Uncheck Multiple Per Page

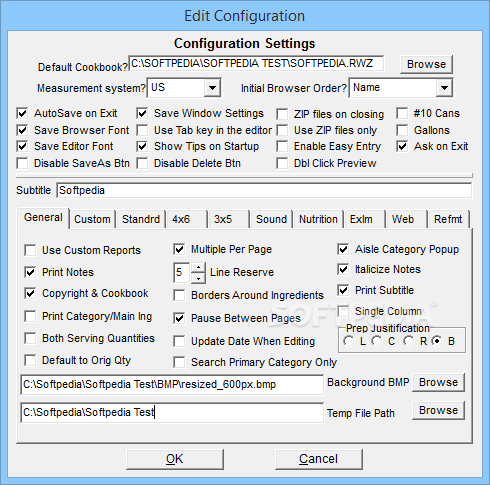pos(179,249)
